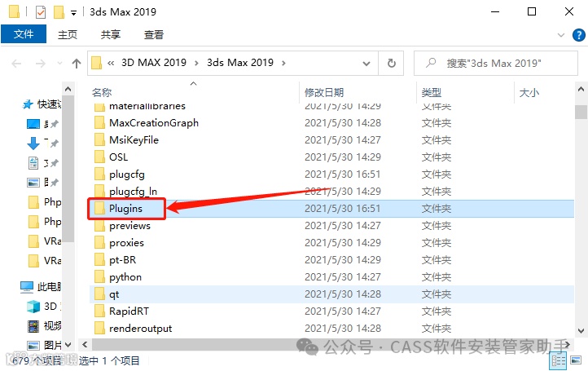Click navigation pane scroll up arrow
The image size is (588, 371).
[x=68, y=89]
